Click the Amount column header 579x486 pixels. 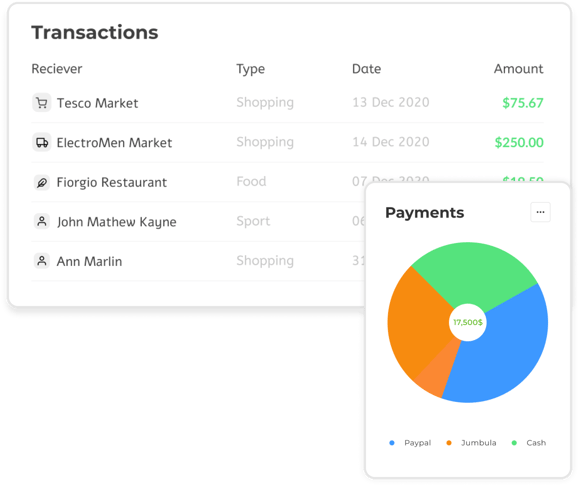click(518, 69)
